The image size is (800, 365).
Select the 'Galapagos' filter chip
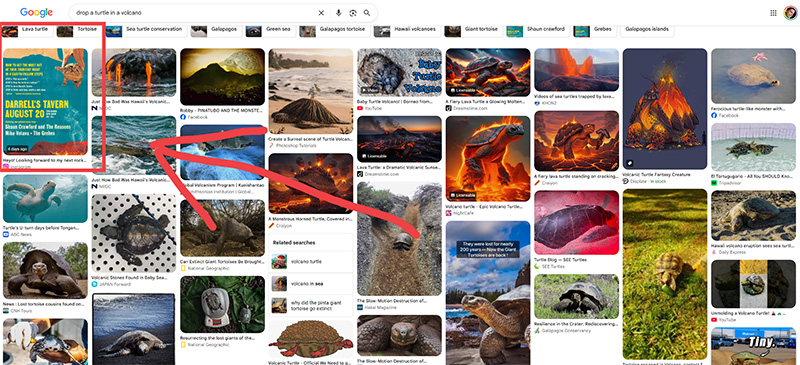pyautogui.click(x=216, y=30)
